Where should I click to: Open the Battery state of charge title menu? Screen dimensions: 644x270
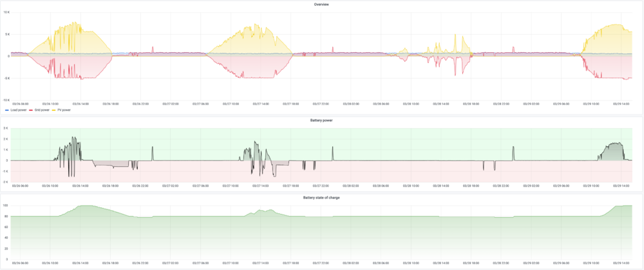click(321, 198)
